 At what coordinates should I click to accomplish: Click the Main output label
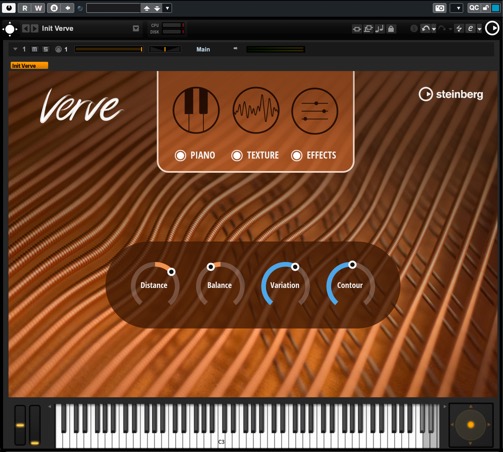203,49
